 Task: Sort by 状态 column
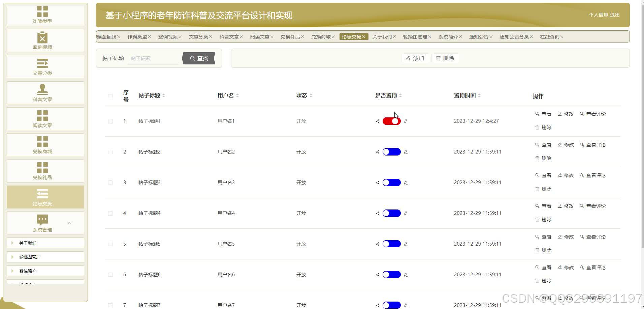tap(311, 95)
